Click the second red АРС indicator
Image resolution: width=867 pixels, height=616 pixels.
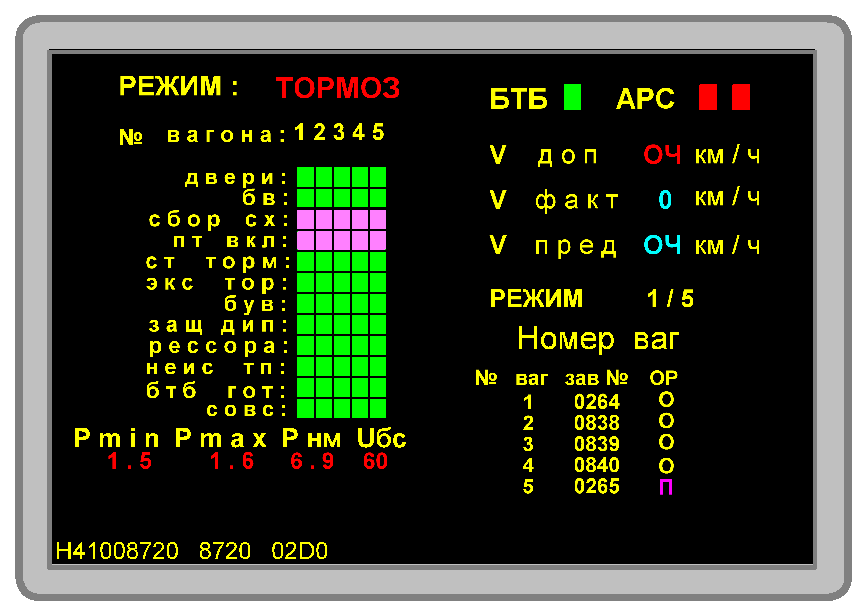click(x=741, y=97)
